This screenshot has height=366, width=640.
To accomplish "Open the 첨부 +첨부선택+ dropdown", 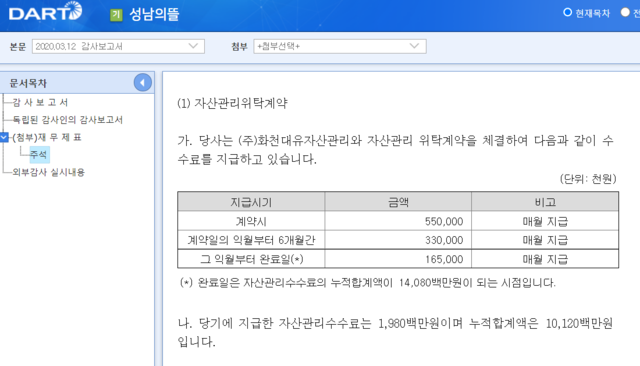I will (x=340, y=46).
